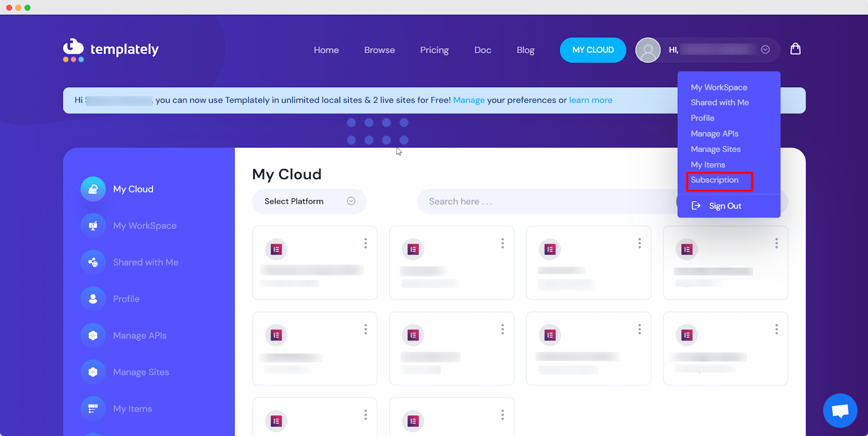Choose Shared with Me in account dropdown
This screenshot has width=868, height=436.
coord(720,102)
